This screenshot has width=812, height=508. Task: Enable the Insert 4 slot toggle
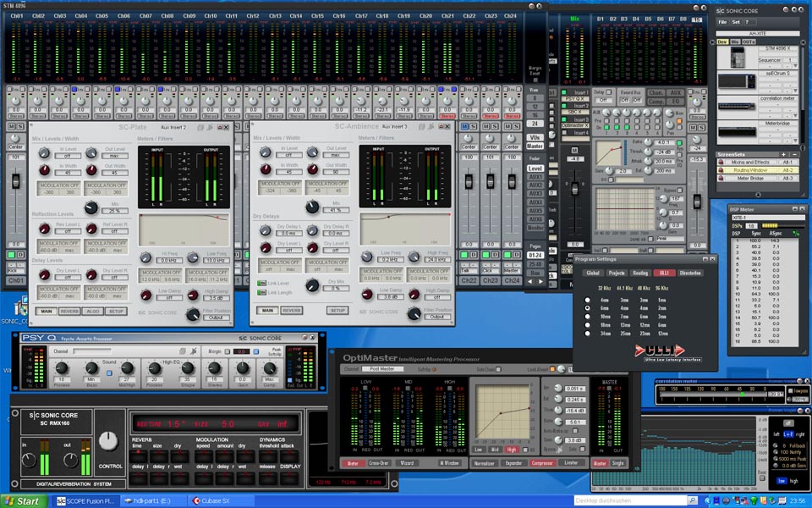click(564, 133)
